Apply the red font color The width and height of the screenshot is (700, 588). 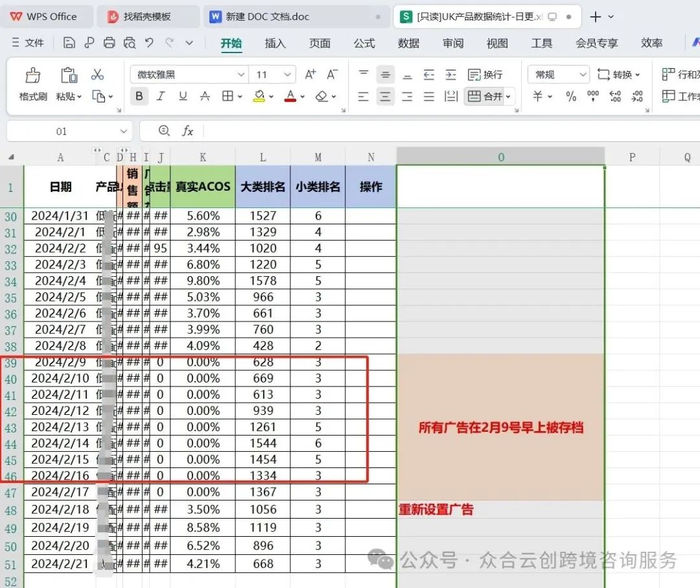pyautogui.click(x=290, y=96)
